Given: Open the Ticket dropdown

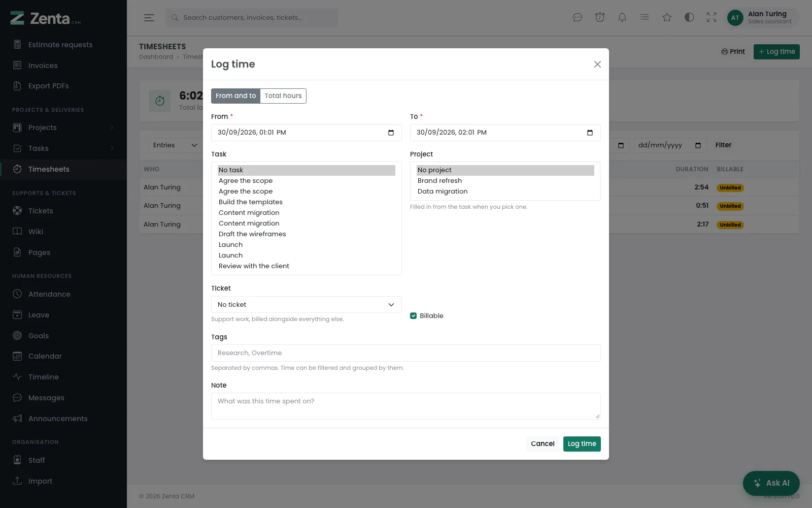Looking at the screenshot, I should 307,305.
